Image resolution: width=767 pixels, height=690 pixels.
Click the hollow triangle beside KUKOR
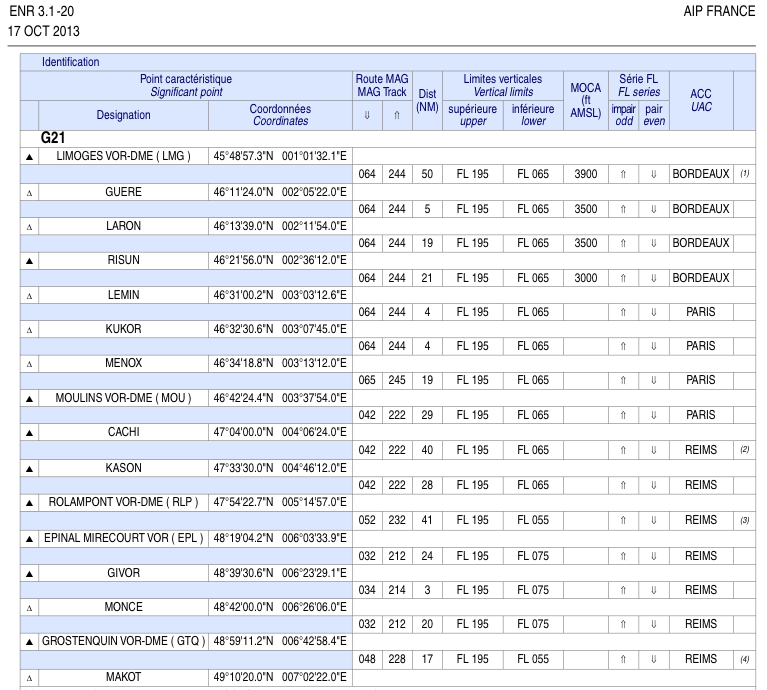tap(29, 330)
